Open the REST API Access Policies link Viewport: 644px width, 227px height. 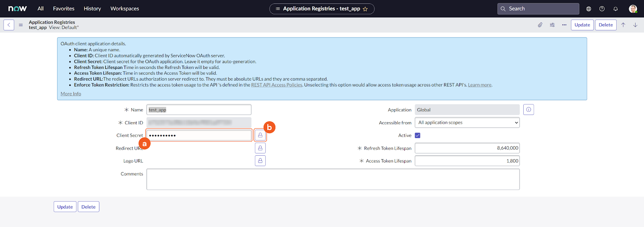click(x=277, y=85)
